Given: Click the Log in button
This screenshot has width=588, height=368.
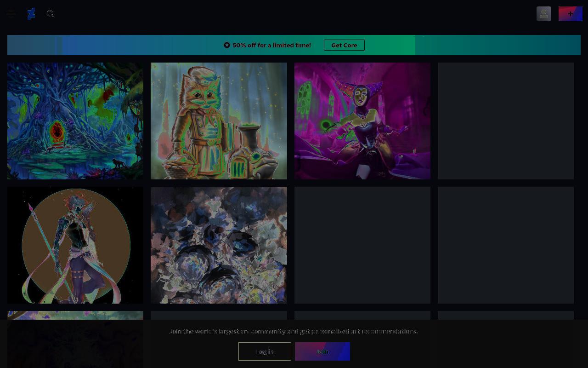Looking at the screenshot, I should click(x=265, y=351).
